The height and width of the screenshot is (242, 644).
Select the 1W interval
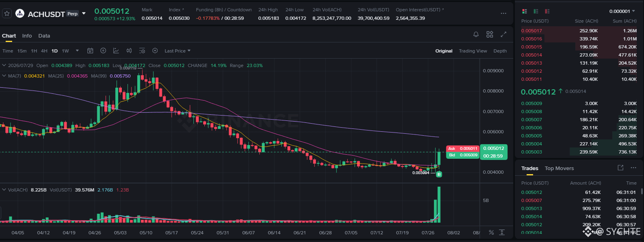point(66,51)
